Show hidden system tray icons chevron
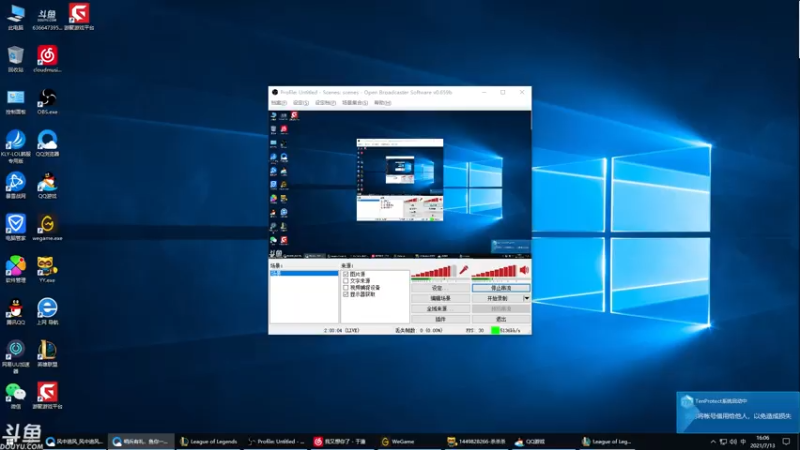Screen dimensions: 800x450 713,441
